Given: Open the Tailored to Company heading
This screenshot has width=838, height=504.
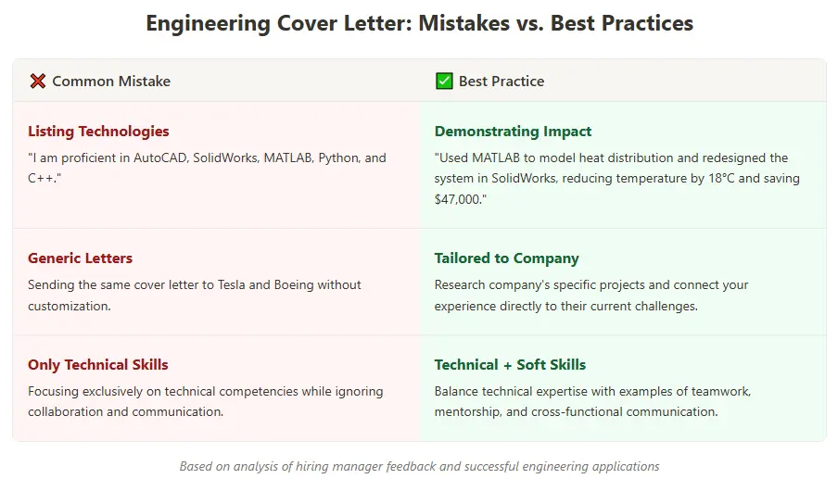Looking at the screenshot, I should click(x=506, y=258).
